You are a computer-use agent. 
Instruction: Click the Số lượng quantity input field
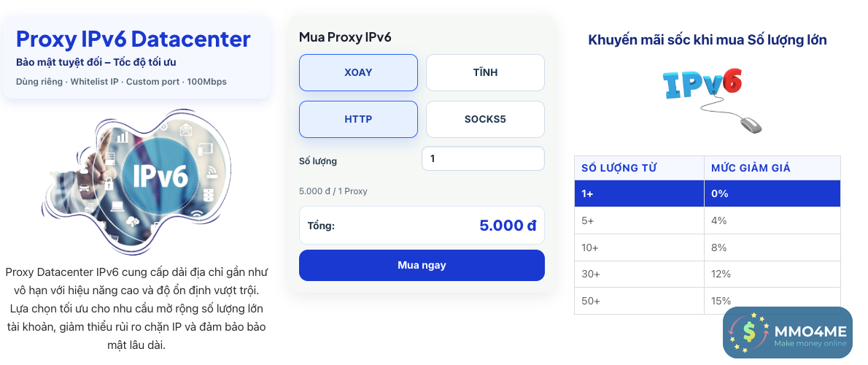click(483, 158)
